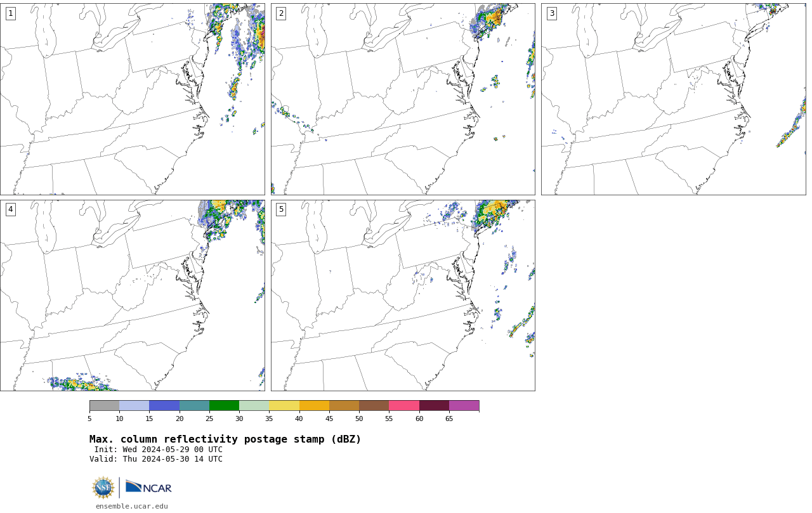Click the light blue 10-15 dBZ swatch
The image size is (812, 513).
coord(134,406)
